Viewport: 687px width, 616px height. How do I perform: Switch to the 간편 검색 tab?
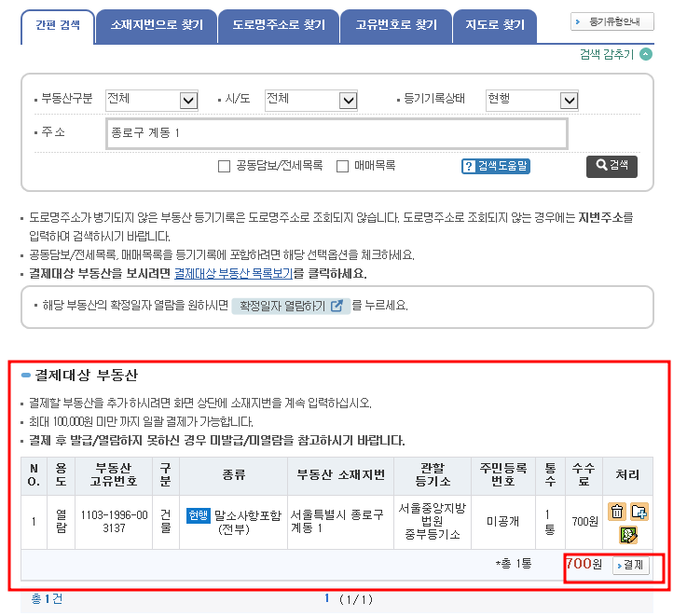58,26
